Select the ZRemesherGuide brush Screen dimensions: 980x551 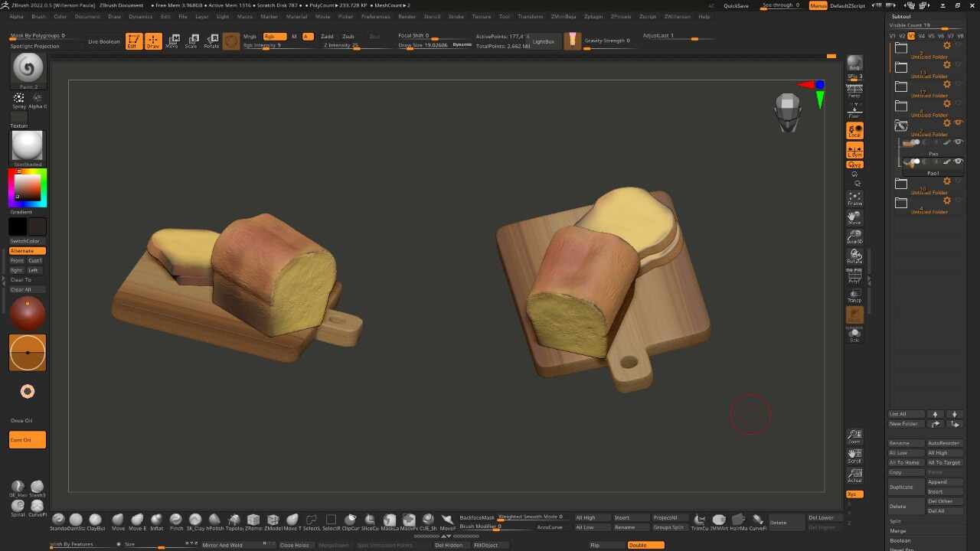click(253, 521)
